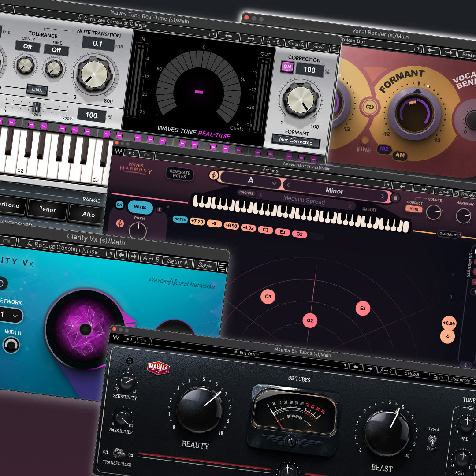Viewport: 476px width, 476px height.
Task: Click A→B button in Waves Tune Real-Time
Action: [x=273, y=41]
